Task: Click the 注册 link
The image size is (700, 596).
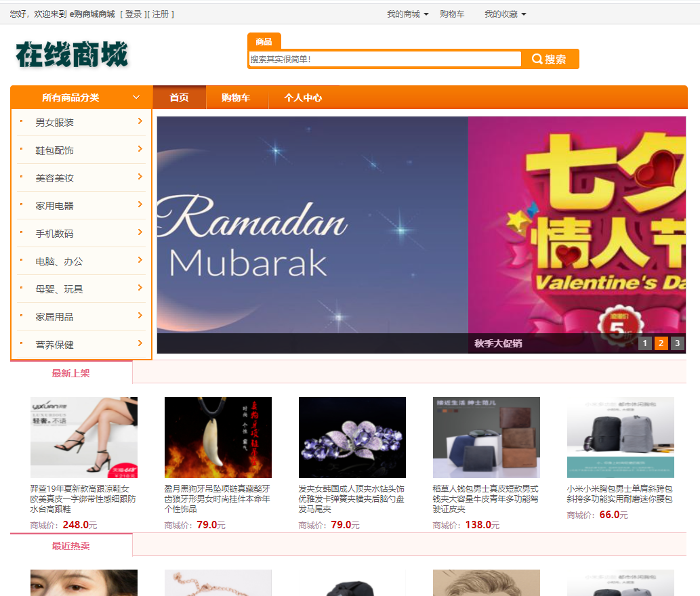Action: [161, 14]
